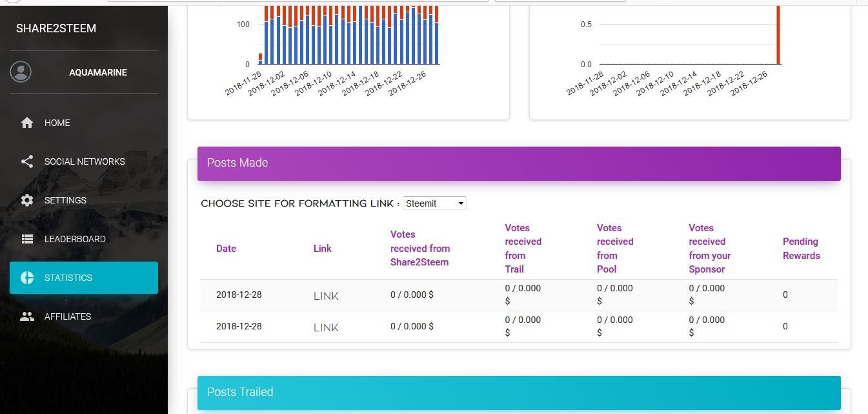Click the 2018-12-28 date in the first row
The width and height of the screenshot is (868, 414).
click(239, 295)
